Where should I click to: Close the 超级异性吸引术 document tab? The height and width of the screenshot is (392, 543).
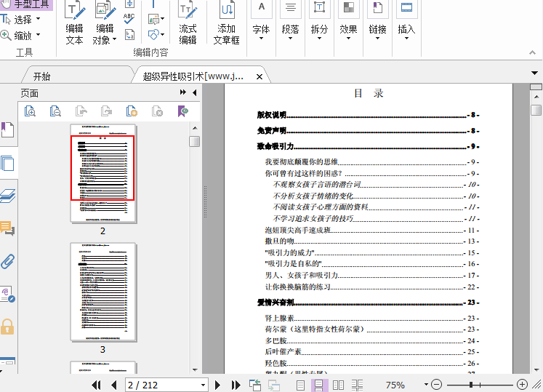point(259,76)
